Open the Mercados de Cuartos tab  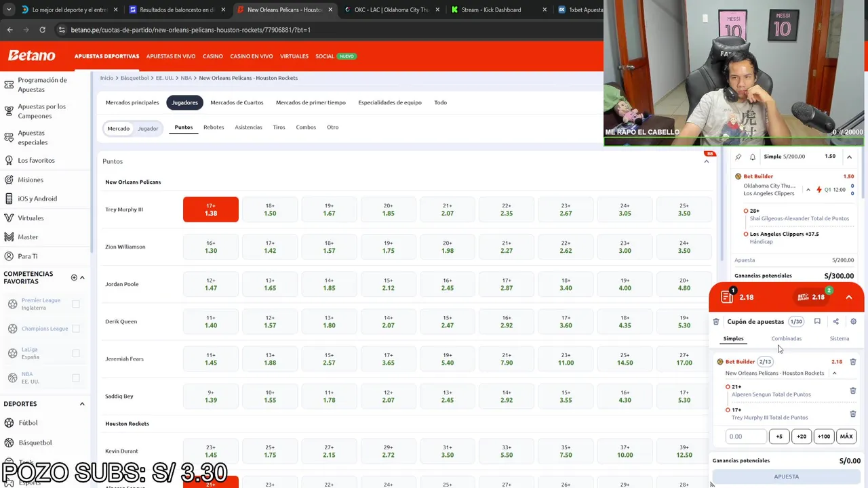click(237, 102)
